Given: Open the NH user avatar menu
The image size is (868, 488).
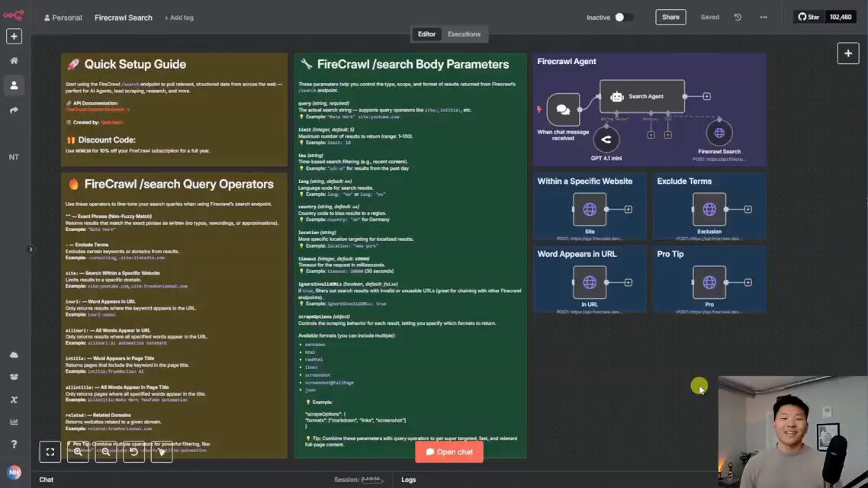Looking at the screenshot, I should pos(14,472).
